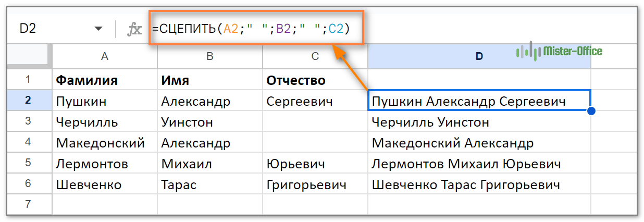Select cell Лермонтов Михаил Юрьевич
This screenshot has height=222, width=644.
coord(479,163)
